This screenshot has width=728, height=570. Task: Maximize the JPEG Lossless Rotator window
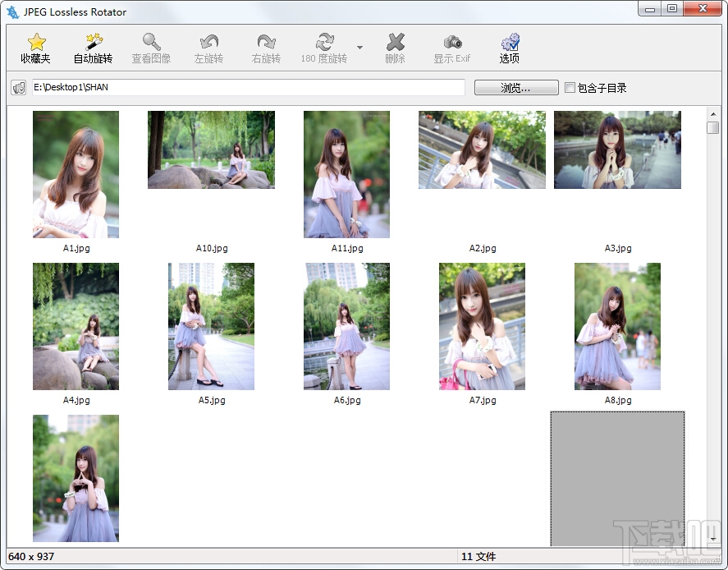672,9
